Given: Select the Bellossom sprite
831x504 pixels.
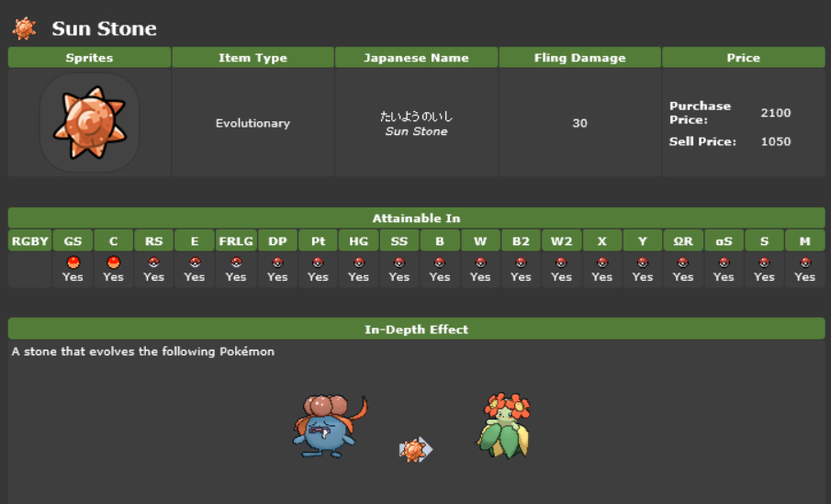Looking at the screenshot, I should (504, 426).
